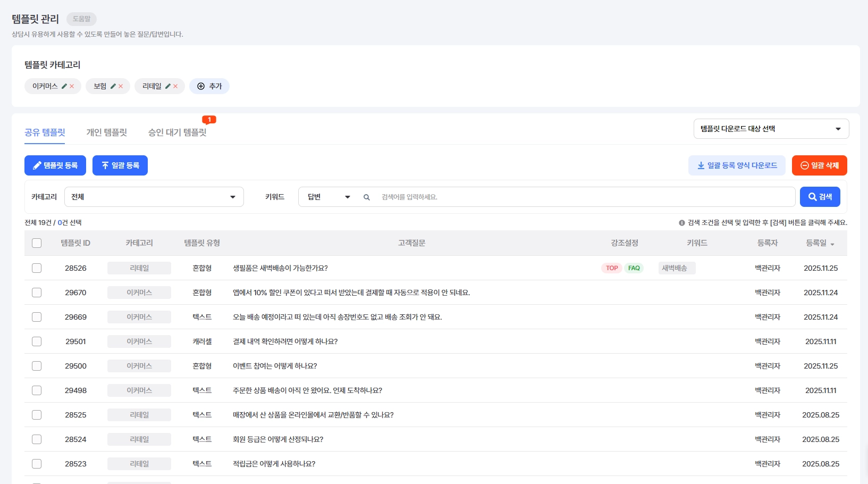Delete the 보험 category with its X icon
Viewport: 868px width, 484px height.
(x=121, y=86)
